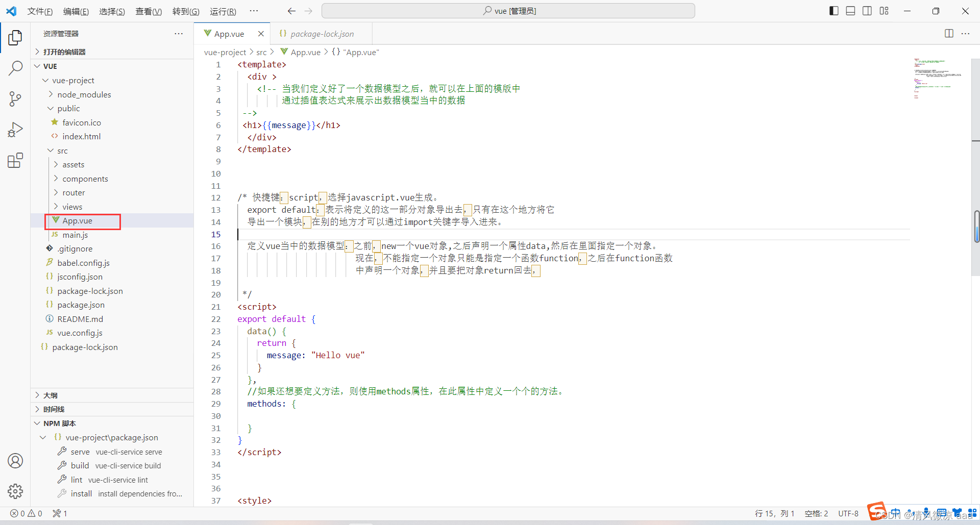The height and width of the screenshot is (525, 980).
Task: Expand the Outline section
Action: [112, 395]
